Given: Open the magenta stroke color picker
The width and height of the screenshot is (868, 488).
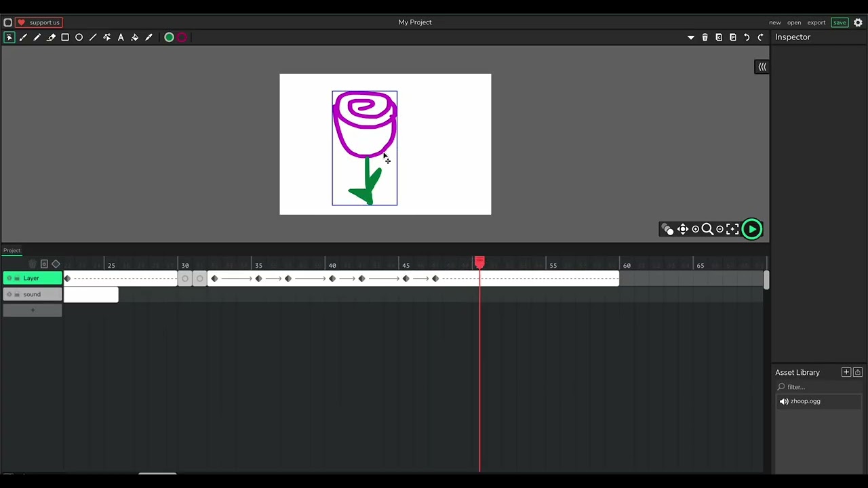Looking at the screenshot, I should pos(182,37).
